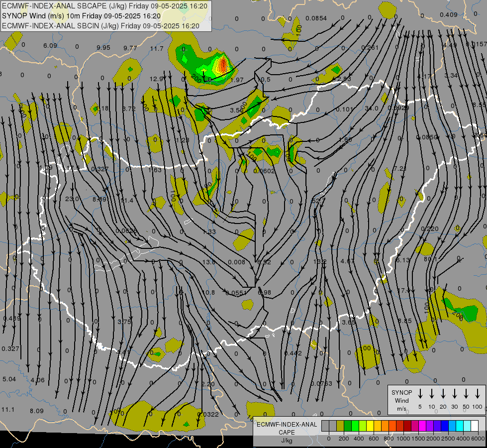The height and width of the screenshot is (448, 487).
Task: Click the '13.8' value on the map
Action: [x=209, y=262]
